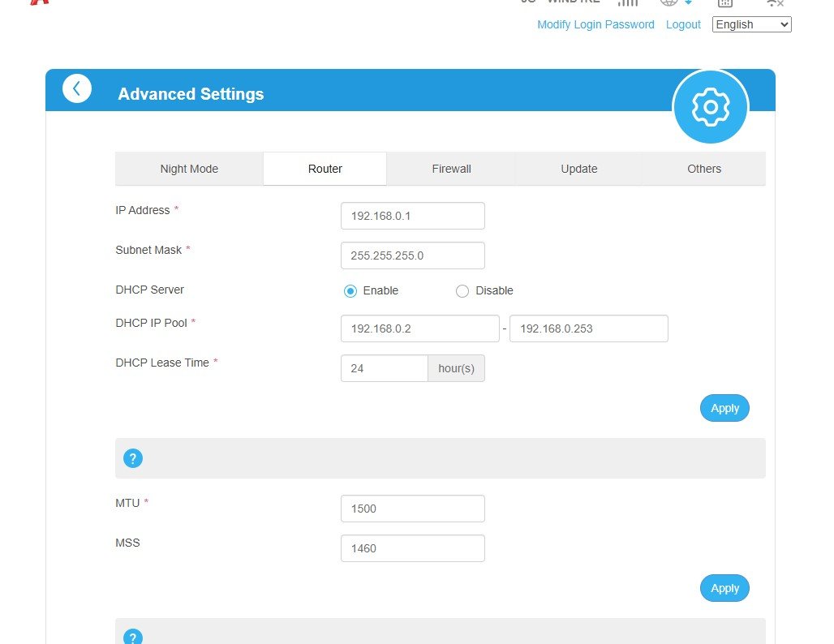Open the English language dropdown
Viewport: 834px width, 644px height.
click(x=751, y=24)
